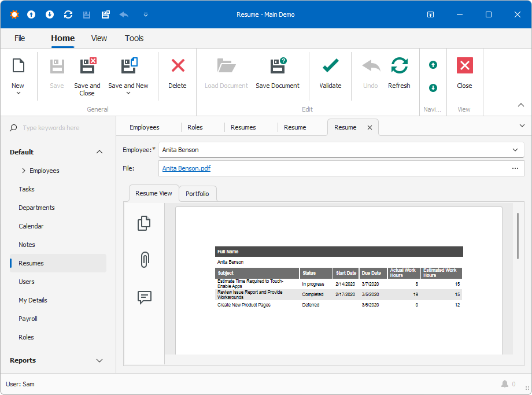The height and width of the screenshot is (395, 532).
Task: Open the comments panel in viewer
Action: (x=144, y=297)
